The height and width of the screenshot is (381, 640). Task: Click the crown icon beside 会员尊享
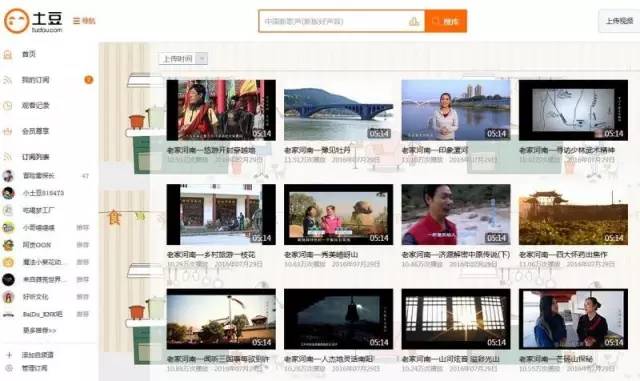tap(8, 131)
